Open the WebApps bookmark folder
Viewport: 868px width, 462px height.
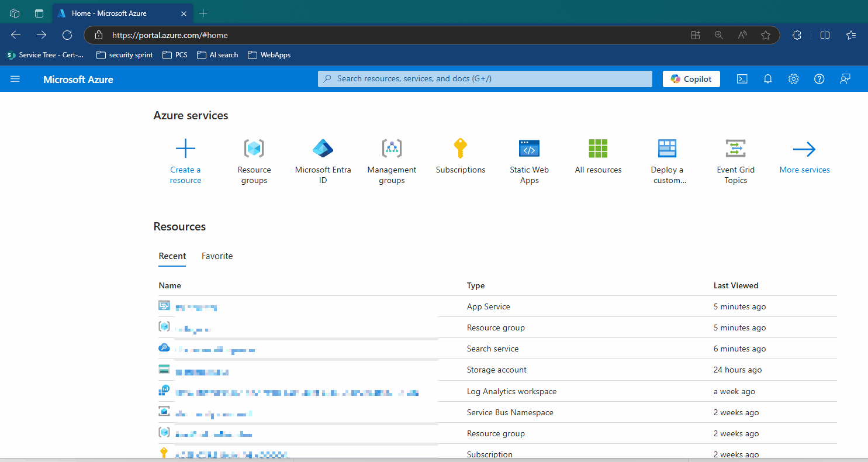(x=269, y=55)
